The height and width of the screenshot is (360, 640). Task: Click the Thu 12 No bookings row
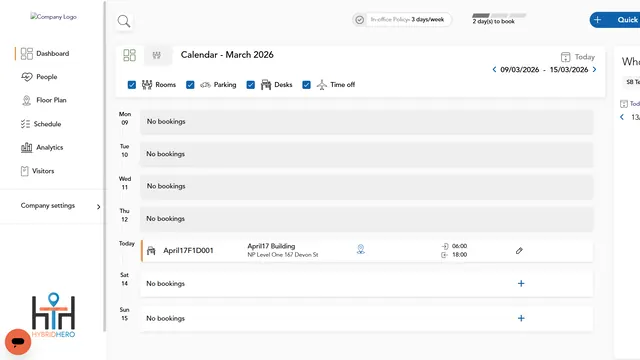pyautogui.click(x=367, y=219)
